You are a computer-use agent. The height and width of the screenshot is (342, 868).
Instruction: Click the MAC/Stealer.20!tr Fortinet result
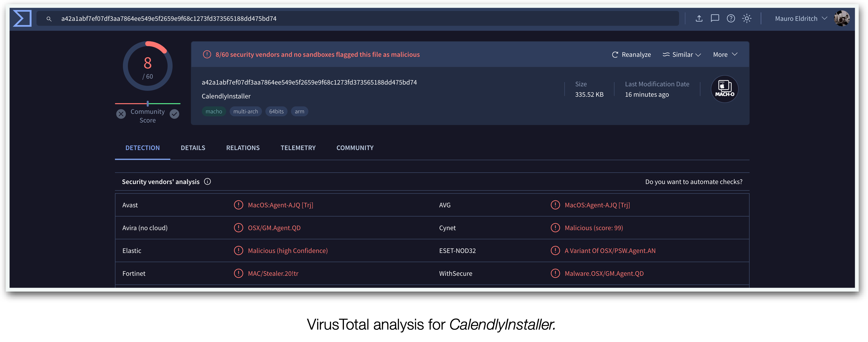[273, 274]
